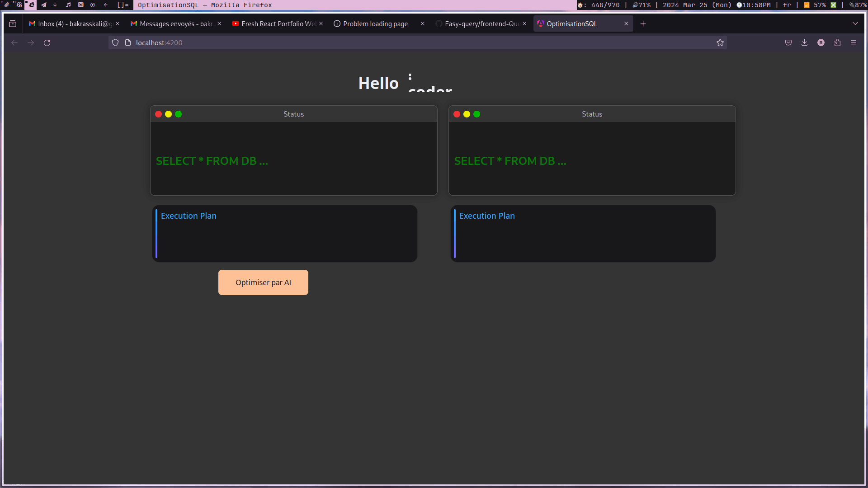Open a new tab with plus button

pyautogui.click(x=643, y=23)
